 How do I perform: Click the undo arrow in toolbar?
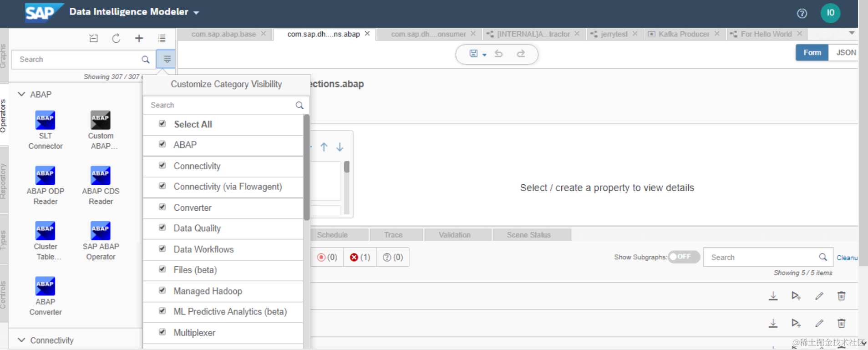[499, 54]
